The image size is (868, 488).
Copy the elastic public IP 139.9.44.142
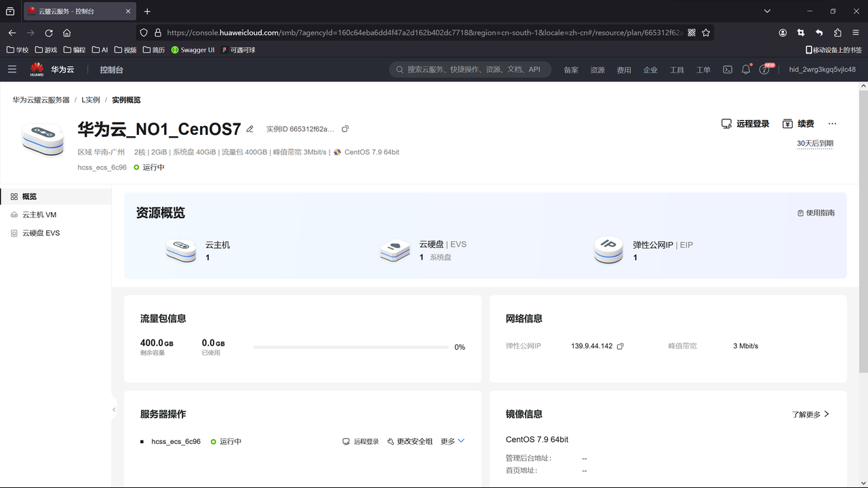pos(620,346)
